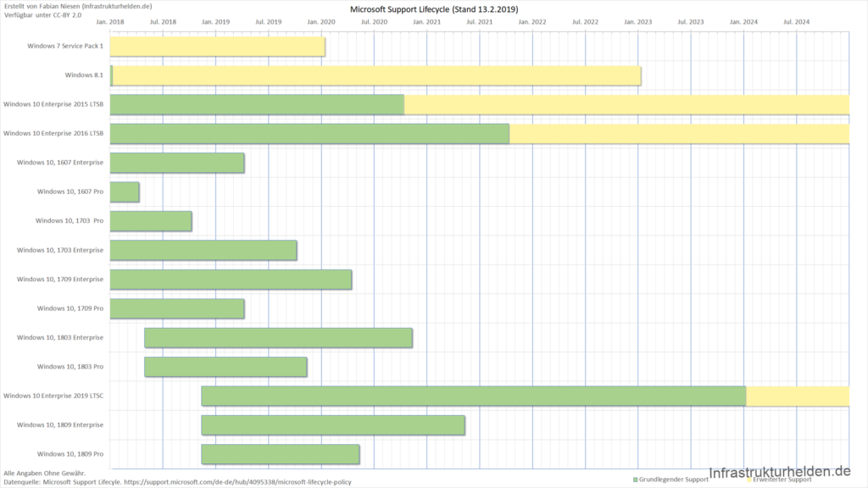This screenshot has height=488, width=868.
Task: Click the green 1803 Enterprise bar
Action: pos(278,337)
